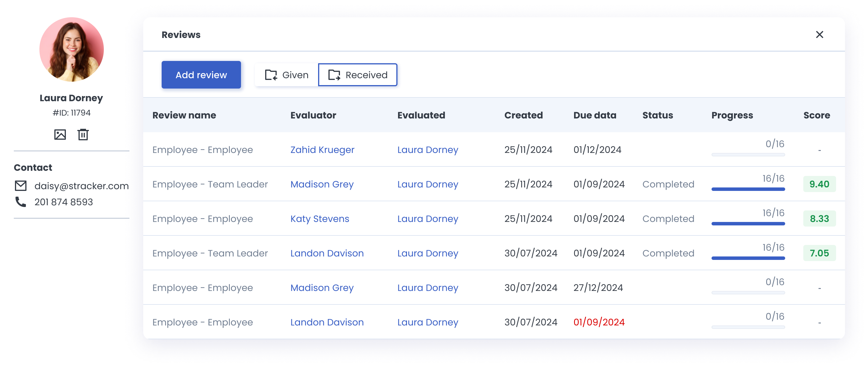Sort by the Review name column header

tap(184, 115)
